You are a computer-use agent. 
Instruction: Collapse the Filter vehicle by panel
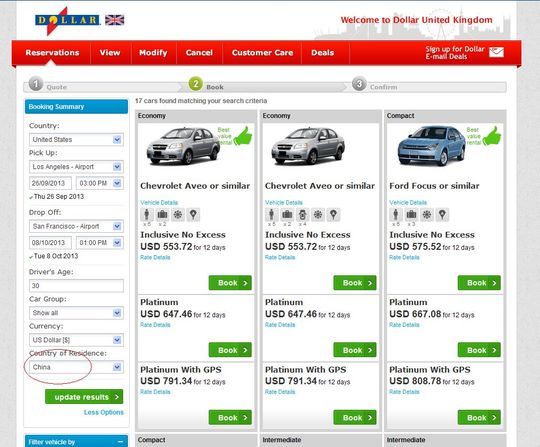[x=120, y=442]
